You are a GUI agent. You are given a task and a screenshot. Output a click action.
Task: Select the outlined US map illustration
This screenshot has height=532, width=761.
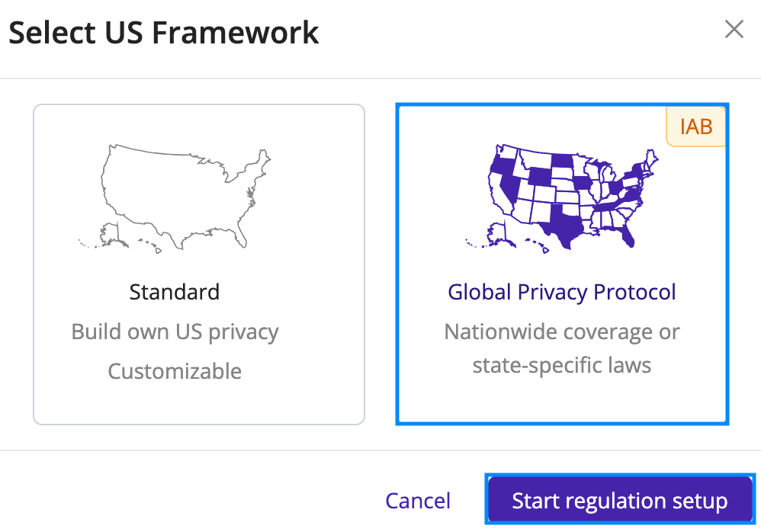point(175,198)
